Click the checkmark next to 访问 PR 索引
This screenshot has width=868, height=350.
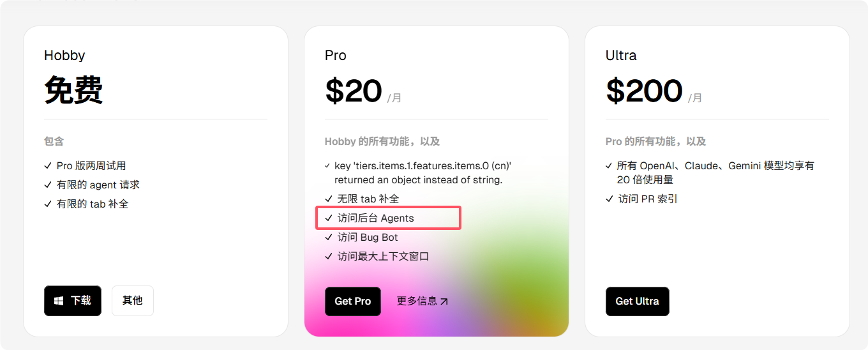[x=610, y=199]
